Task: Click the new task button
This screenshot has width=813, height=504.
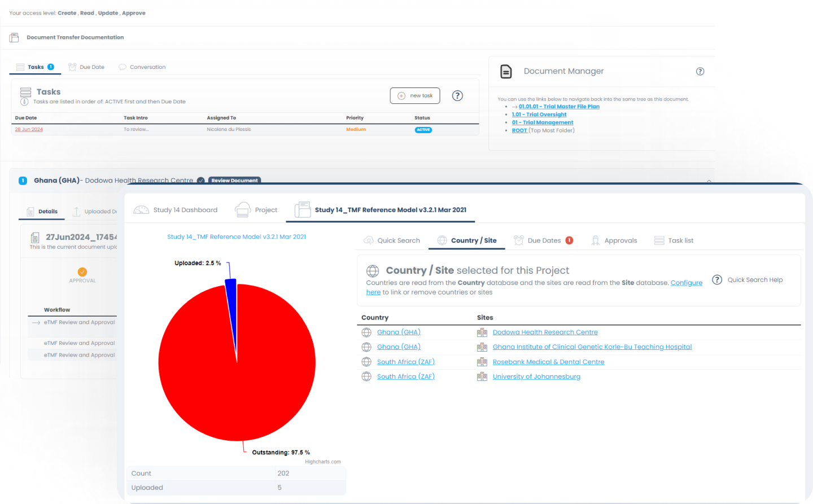Action: pos(415,95)
